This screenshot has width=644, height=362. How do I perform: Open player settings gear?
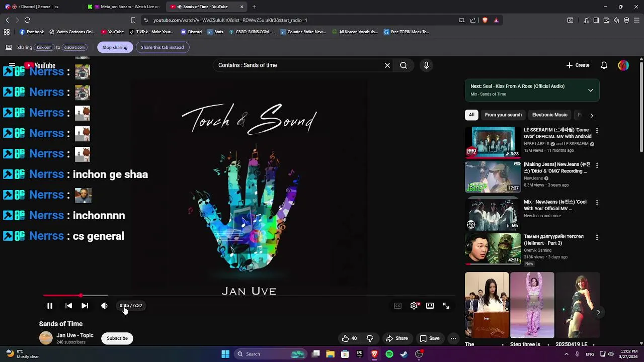click(x=414, y=306)
